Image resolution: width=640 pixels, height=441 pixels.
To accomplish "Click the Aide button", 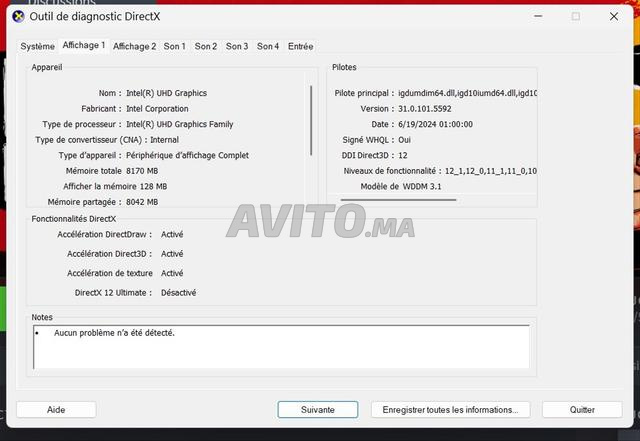I will (x=56, y=410).
